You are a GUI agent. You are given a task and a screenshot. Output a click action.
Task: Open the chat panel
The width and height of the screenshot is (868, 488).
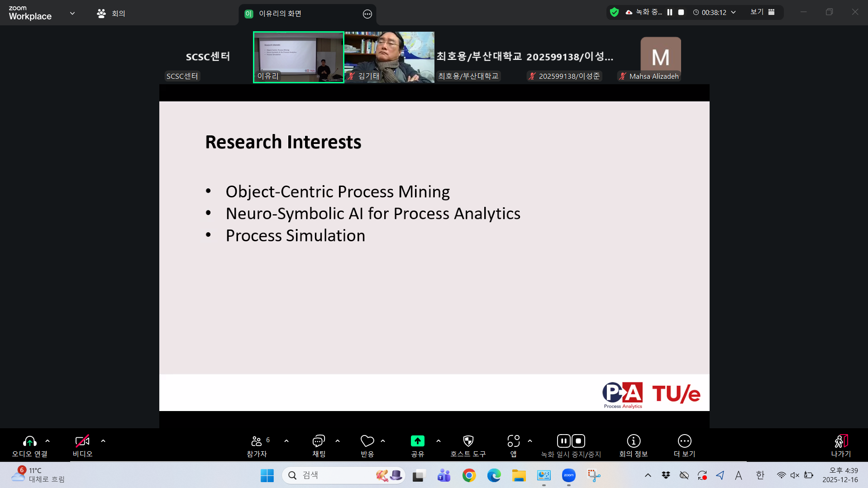point(319,445)
